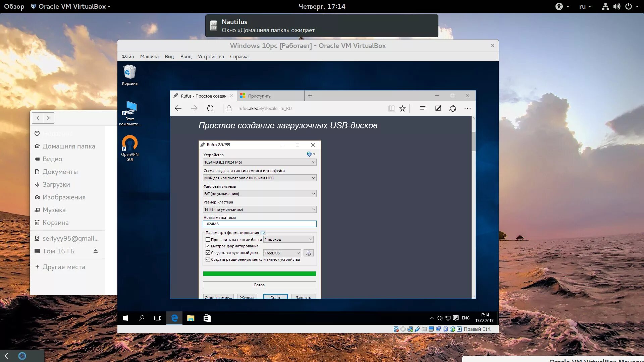Make a web note in Edge
Image resolution: width=644 pixels, height=362 pixels.
coord(438,108)
